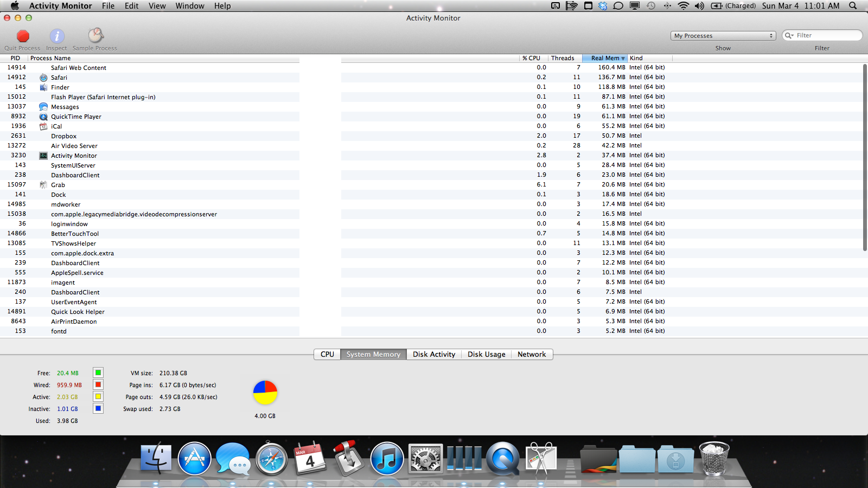
Task: Open the Filter field magnifier search menu
Action: 789,35
